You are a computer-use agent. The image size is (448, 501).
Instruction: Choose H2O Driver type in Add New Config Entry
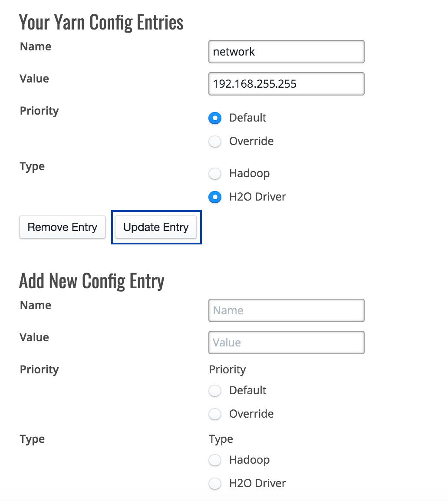[x=215, y=484]
